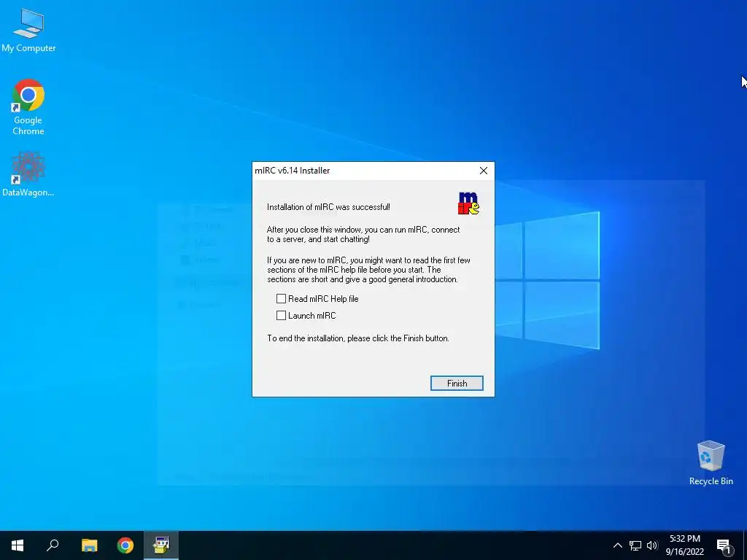This screenshot has height=560, width=747.
Task: Open the volume speaker tray icon
Action: click(652, 545)
